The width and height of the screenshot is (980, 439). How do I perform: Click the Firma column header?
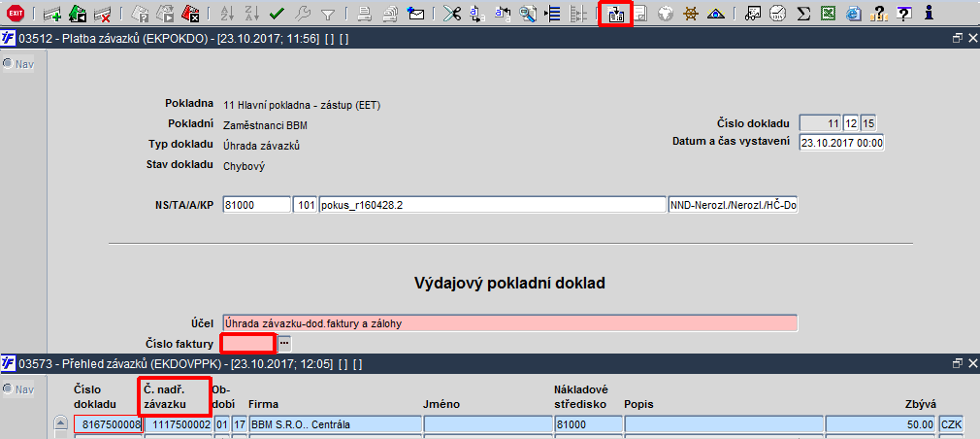[264, 404]
